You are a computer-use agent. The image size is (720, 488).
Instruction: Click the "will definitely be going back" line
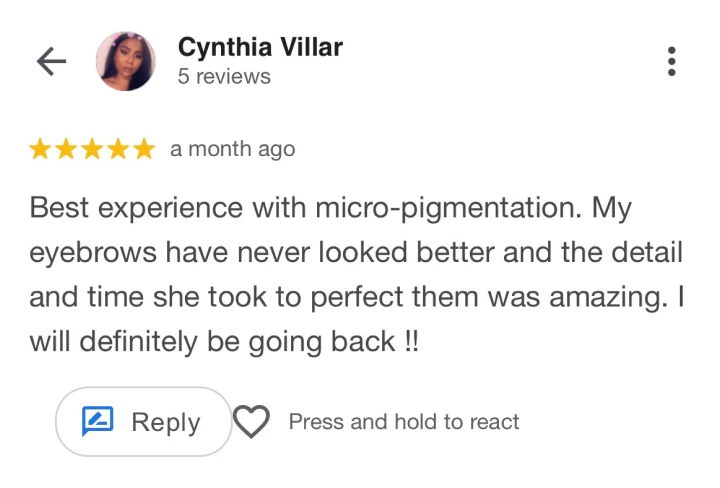(224, 341)
